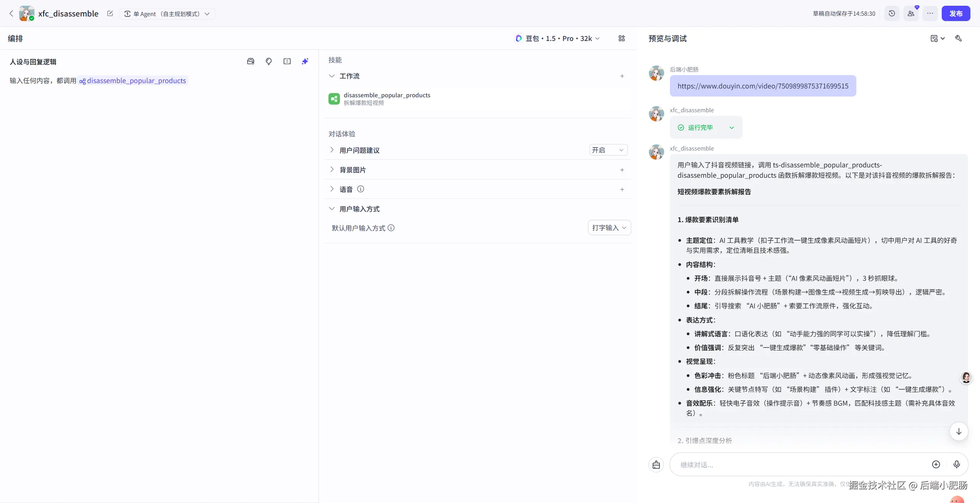Screen dimensions: 980x503
Task: Click the microphone voice input icon
Action: coord(956,464)
